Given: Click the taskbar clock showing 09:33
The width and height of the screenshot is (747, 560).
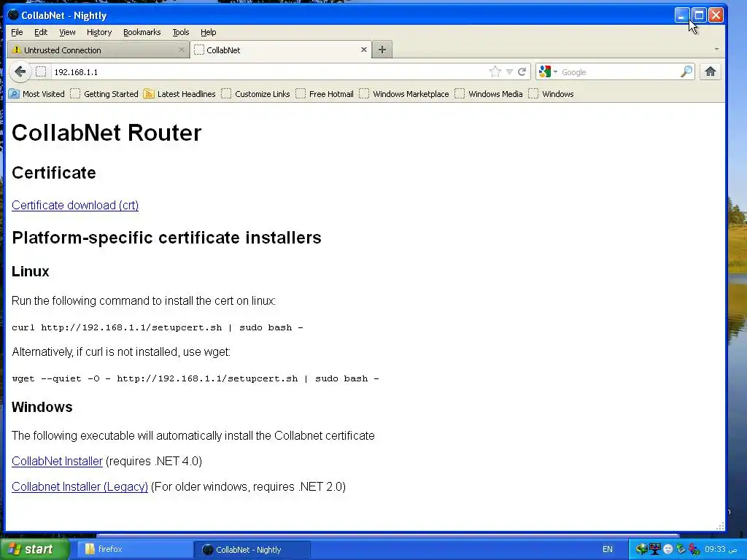Looking at the screenshot, I should (x=721, y=550).
